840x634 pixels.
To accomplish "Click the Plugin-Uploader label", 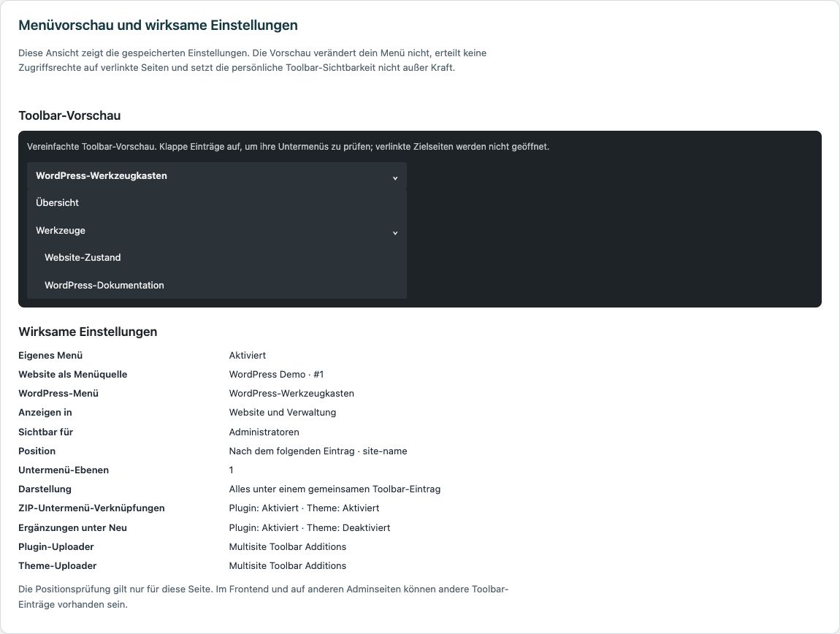I will (x=56, y=546).
